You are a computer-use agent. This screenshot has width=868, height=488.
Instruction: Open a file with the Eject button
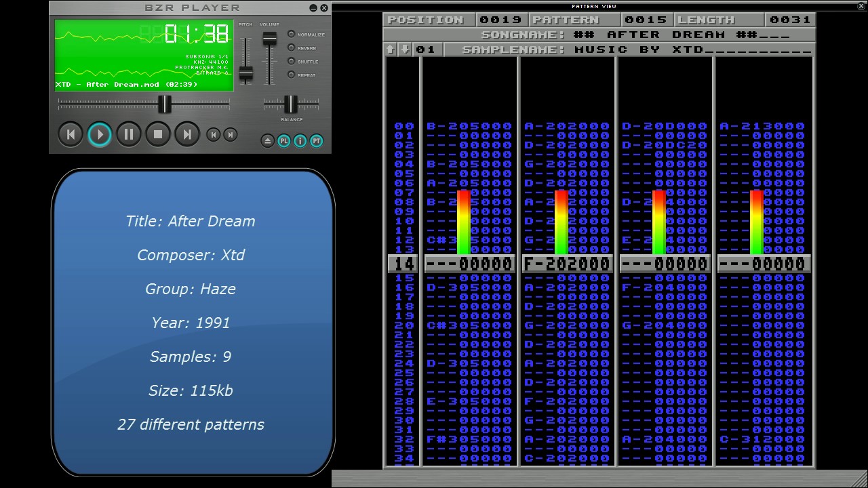tap(267, 140)
